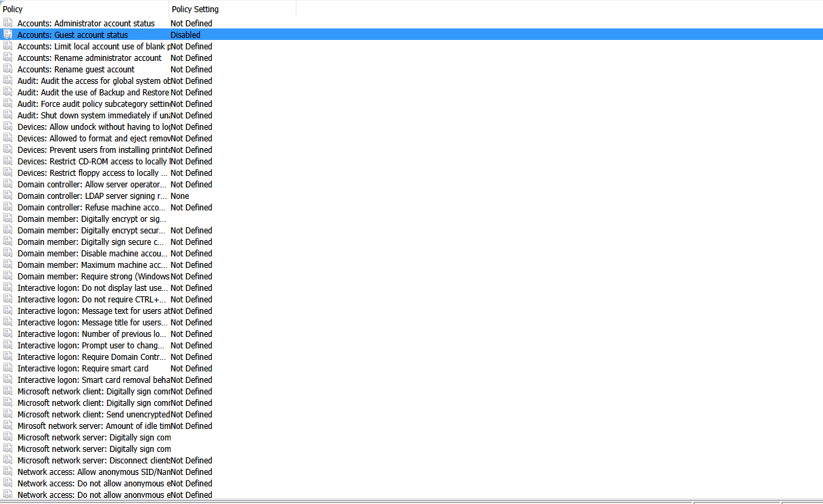823x504 pixels.
Task: Click Not Defined for Refuse machine account row
Action: coord(192,207)
